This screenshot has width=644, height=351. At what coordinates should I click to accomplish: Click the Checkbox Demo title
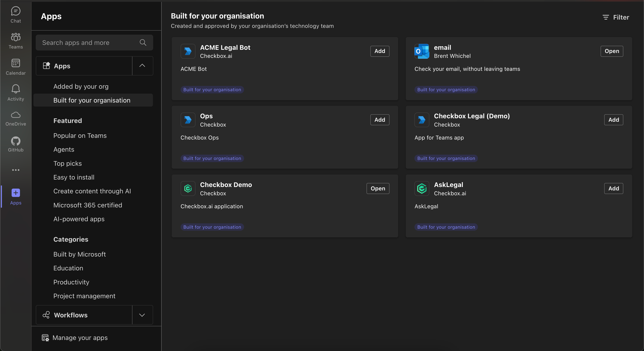point(226,185)
